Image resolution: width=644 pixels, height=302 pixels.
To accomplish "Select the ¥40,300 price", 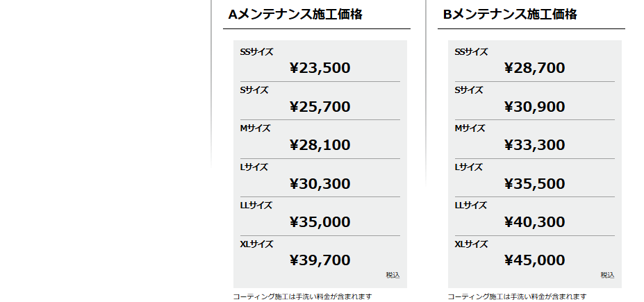I will pos(534,222).
